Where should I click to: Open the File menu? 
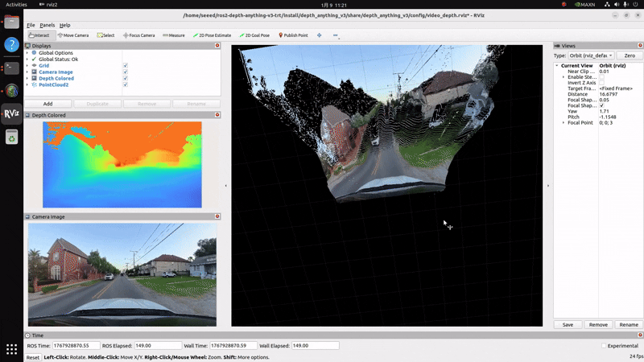click(x=31, y=25)
